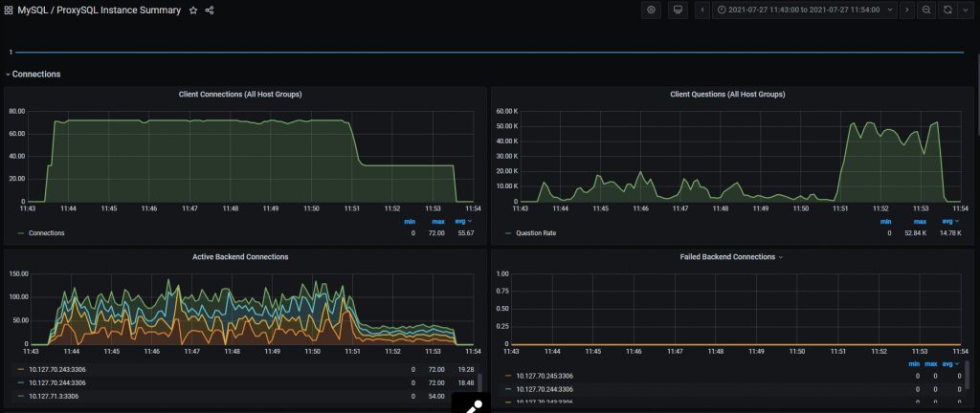
Task: Refresh the dashboard now
Action: tap(948, 10)
